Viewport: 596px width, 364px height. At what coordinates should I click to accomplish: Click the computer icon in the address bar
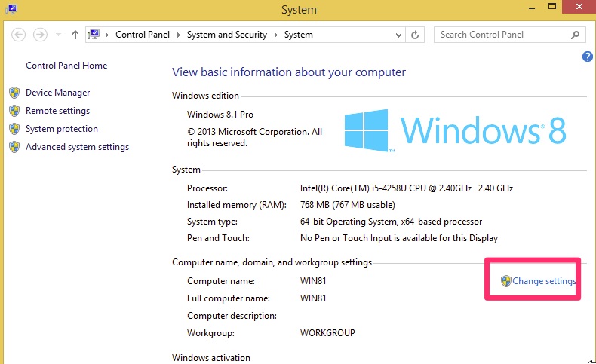94,35
